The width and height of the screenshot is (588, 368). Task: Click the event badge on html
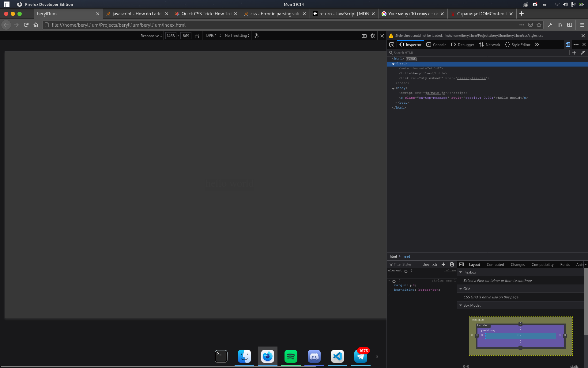pyautogui.click(x=411, y=59)
